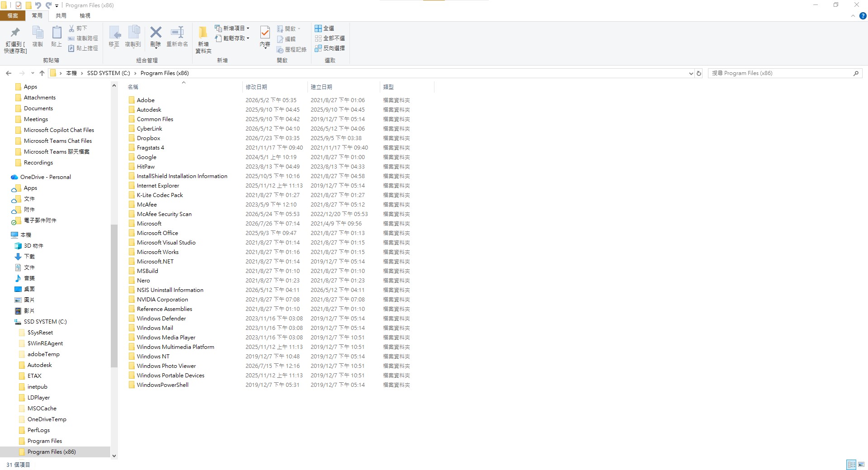Click navigation pane scrollbar up arrow

coord(114,86)
